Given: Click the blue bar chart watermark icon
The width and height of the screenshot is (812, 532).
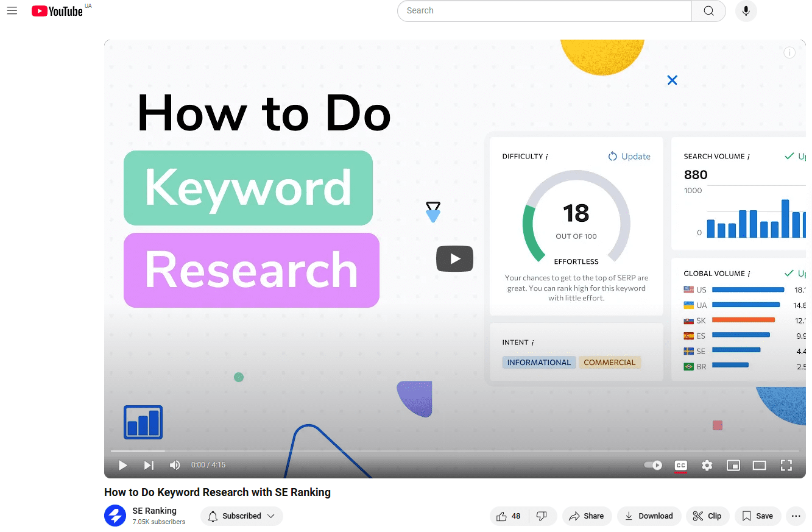Looking at the screenshot, I should pyautogui.click(x=143, y=422).
